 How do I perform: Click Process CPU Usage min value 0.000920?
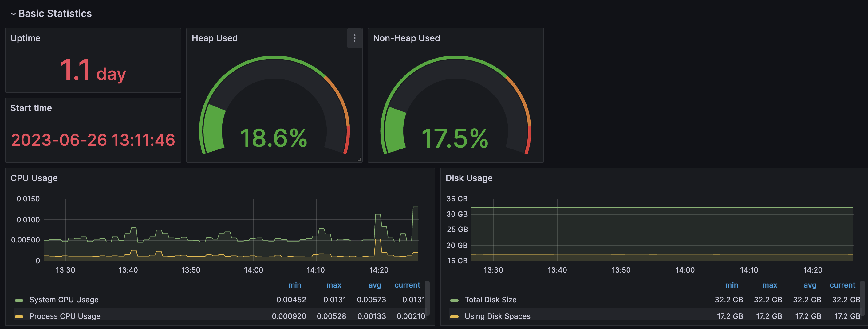pos(289,316)
